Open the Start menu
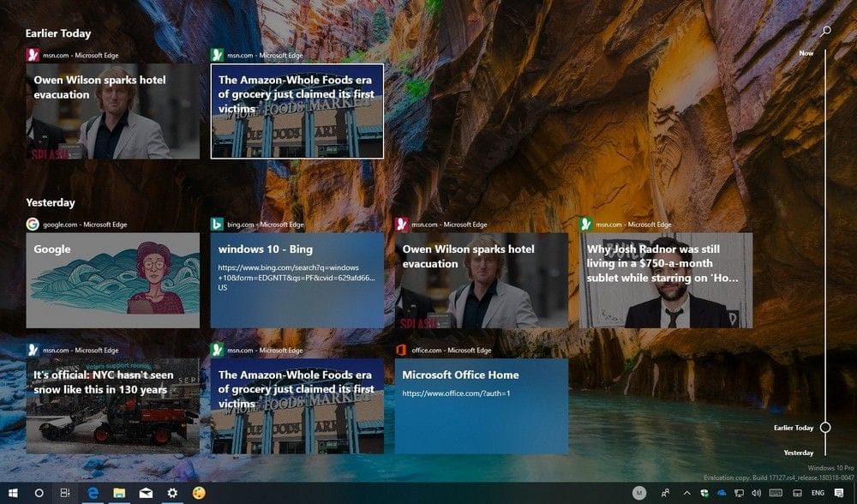This screenshot has width=857, height=504. point(13,493)
